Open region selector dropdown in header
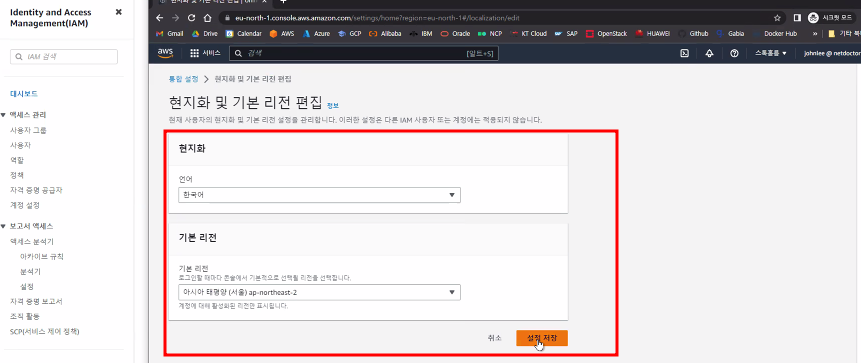 (x=770, y=53)
